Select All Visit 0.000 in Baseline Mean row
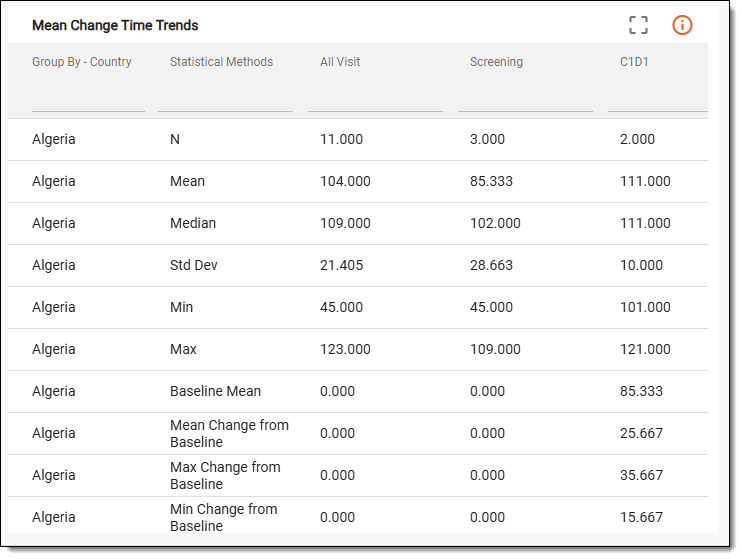 pyautogui.click(x=337, y=391)
